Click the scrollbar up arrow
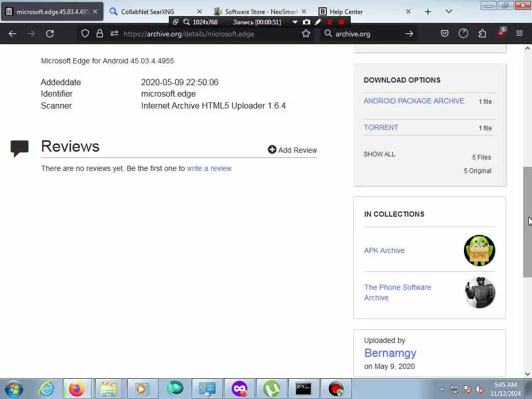The image size is (532, 399). pyautogui.click(x=527, y=48)
